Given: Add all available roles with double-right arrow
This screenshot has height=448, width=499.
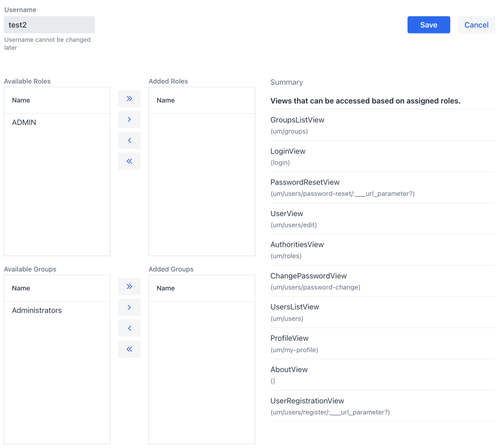Looking at the screenshot, I should (129, 99).
